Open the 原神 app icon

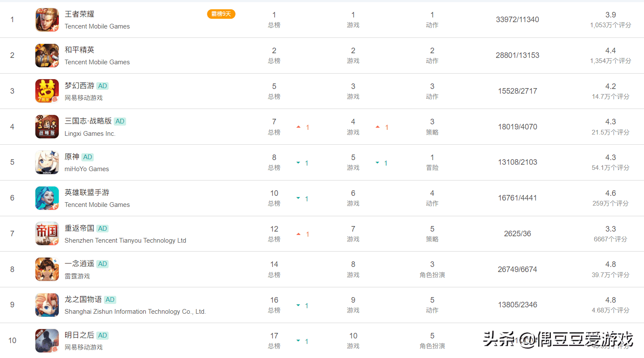coord(47,162)
